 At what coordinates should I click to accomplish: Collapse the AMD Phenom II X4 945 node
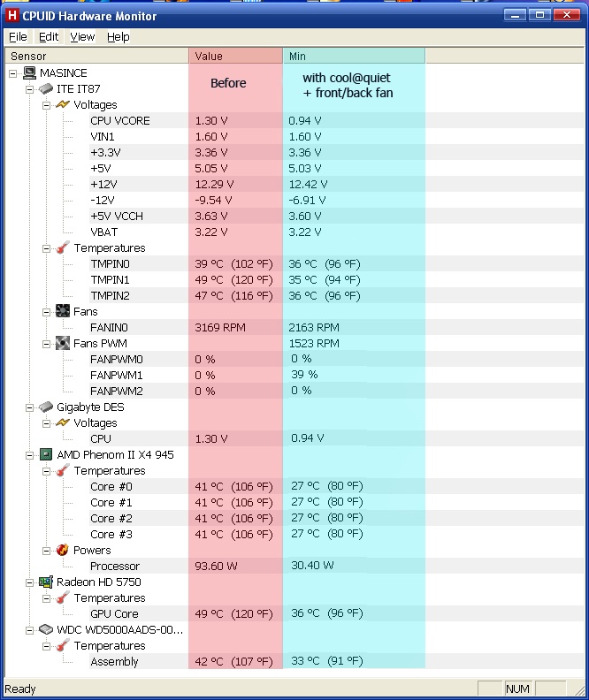[x=29, y=455]
